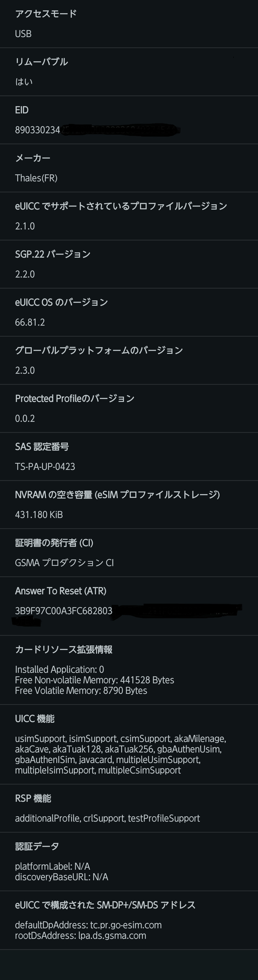This screenshot has width=258, height=980.
Task: Select SAS 認定番号 TS-PA-UP-0423
Action: coord(129,456)
